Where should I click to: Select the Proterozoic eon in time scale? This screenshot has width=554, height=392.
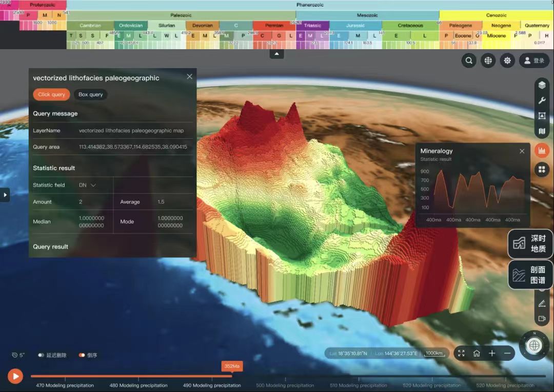43,5
